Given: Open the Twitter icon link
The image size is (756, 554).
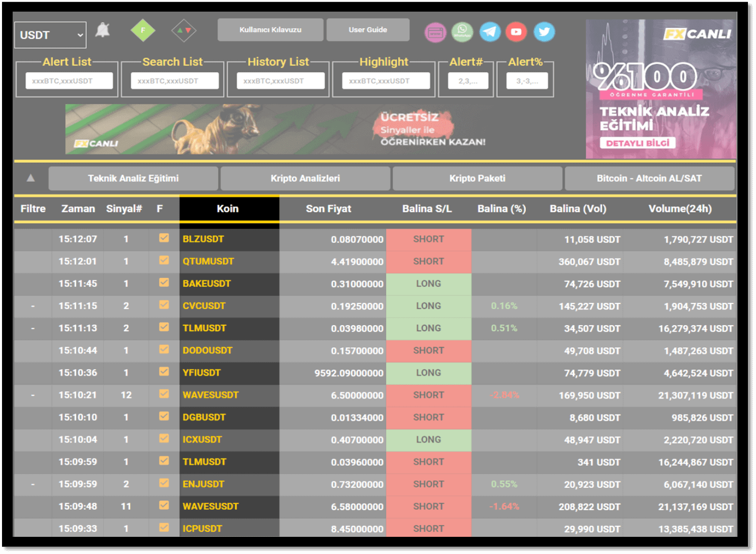Looking at the screenshot, I should coord(544,32).
